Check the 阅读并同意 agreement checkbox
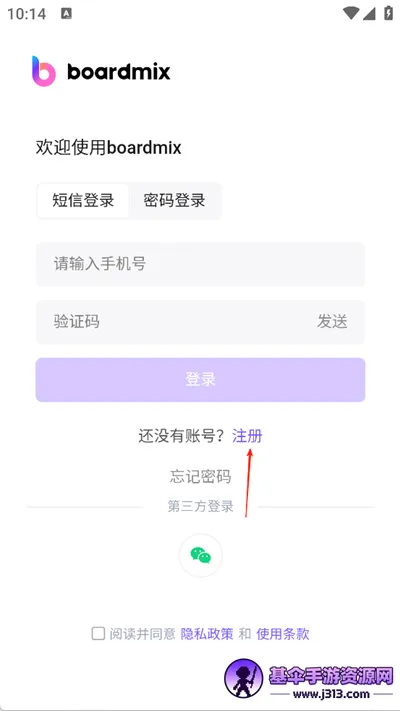The image size is (400, 711). [98, 633]
